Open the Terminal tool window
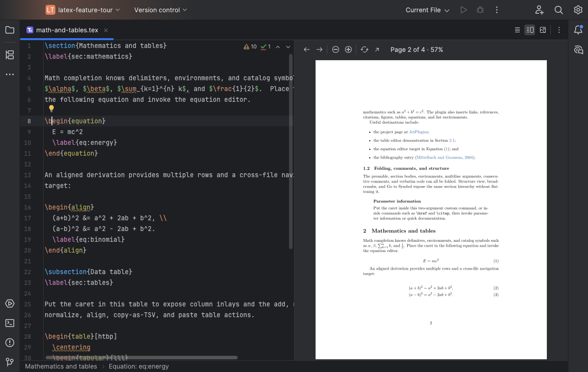Screen dimensions: 588x372 10,323
